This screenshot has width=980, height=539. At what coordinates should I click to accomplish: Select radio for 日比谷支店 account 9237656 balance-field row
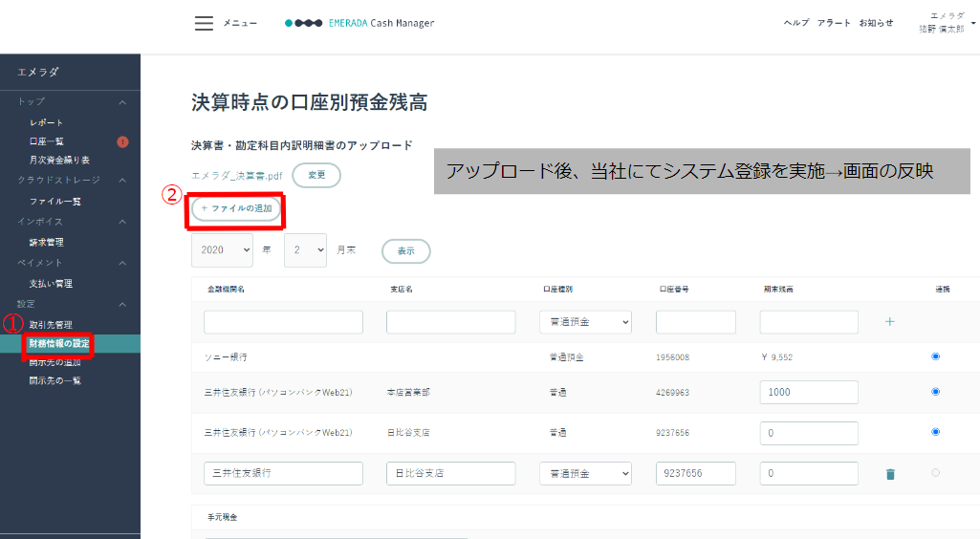tap(936, 432)
